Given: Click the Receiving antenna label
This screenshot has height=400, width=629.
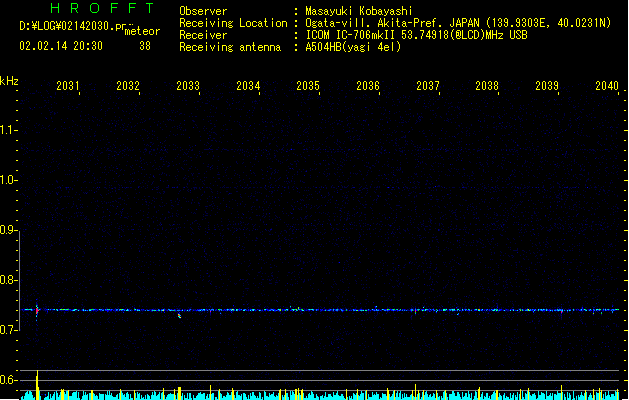Looking at the screenshot, I should [x=230, y=47].
